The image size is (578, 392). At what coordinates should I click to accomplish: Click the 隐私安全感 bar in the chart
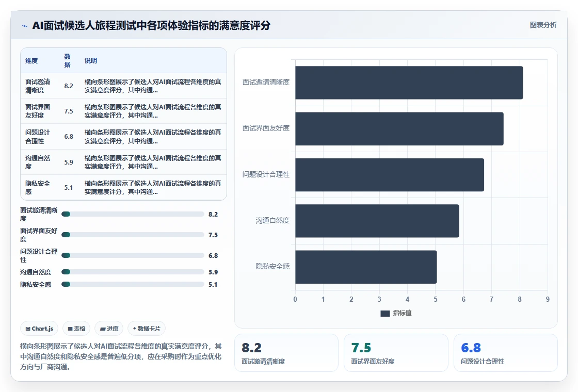point(366,267)
